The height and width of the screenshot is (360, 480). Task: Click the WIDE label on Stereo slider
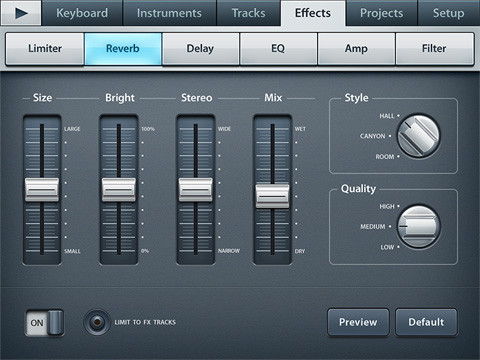pos(224,129)
